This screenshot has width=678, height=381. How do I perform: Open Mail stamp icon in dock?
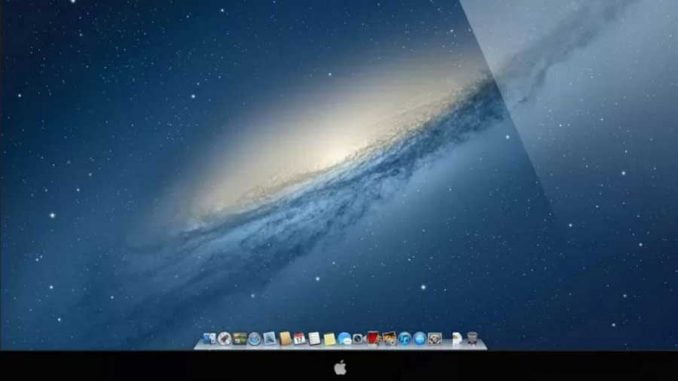point(269,338)
